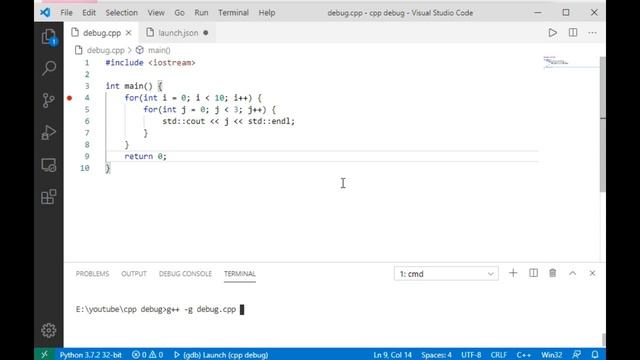This screenshot has width=640, height=360.
Task: Open the editor More Actions menu
Action: pyautogui.click(x=592, y=33)
